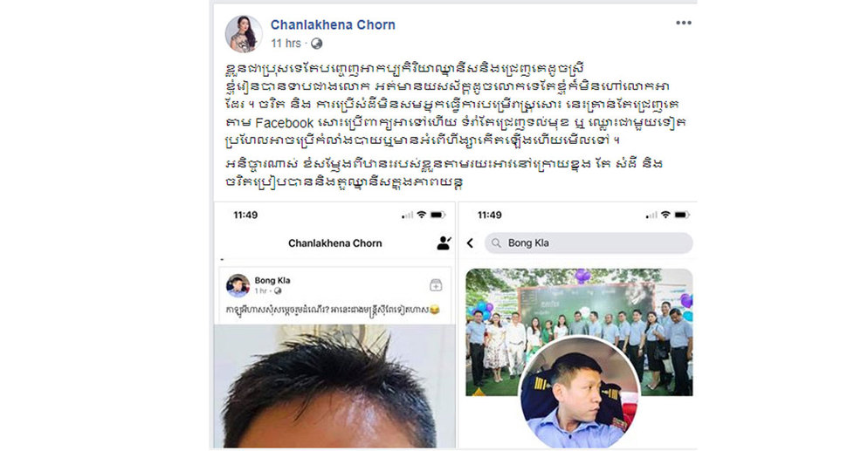Click the Bong Kla search field
This screenshot has height=451, width=868.
(589, 243)
